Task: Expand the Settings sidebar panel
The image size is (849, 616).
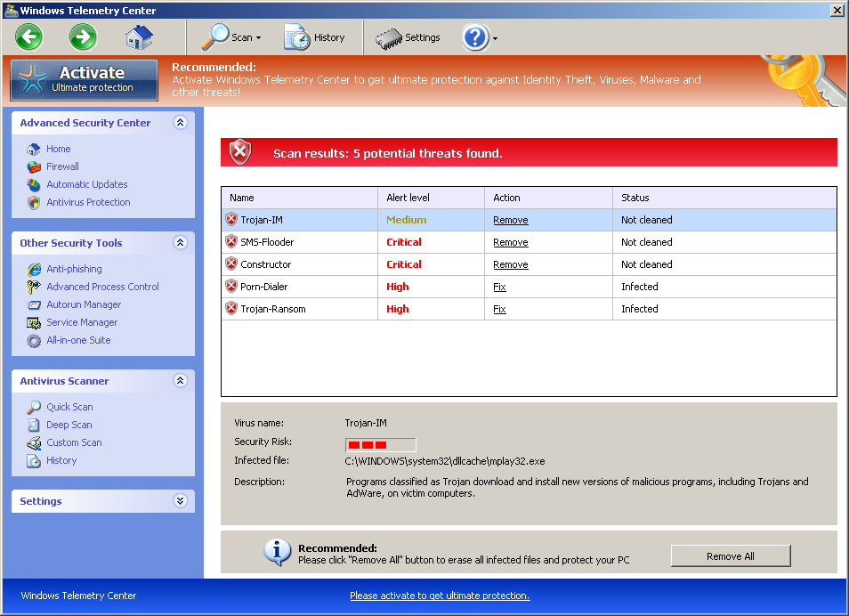Action: (181, 500)
